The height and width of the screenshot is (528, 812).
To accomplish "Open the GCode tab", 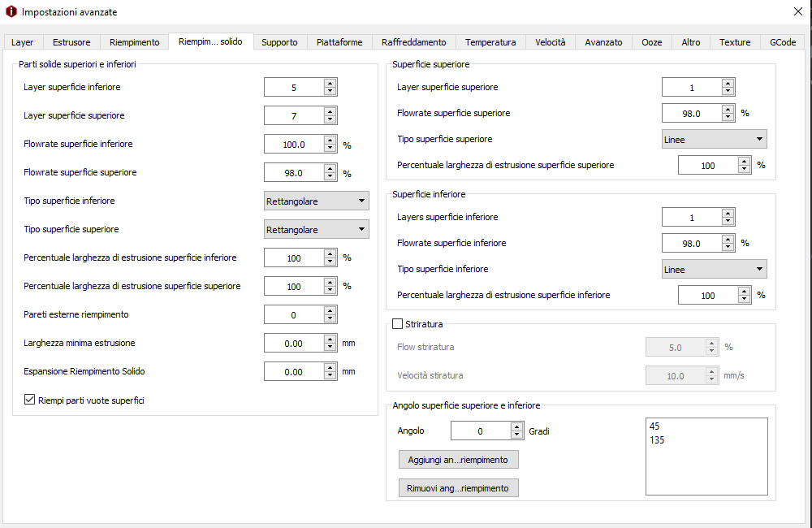I will (783, 42).
